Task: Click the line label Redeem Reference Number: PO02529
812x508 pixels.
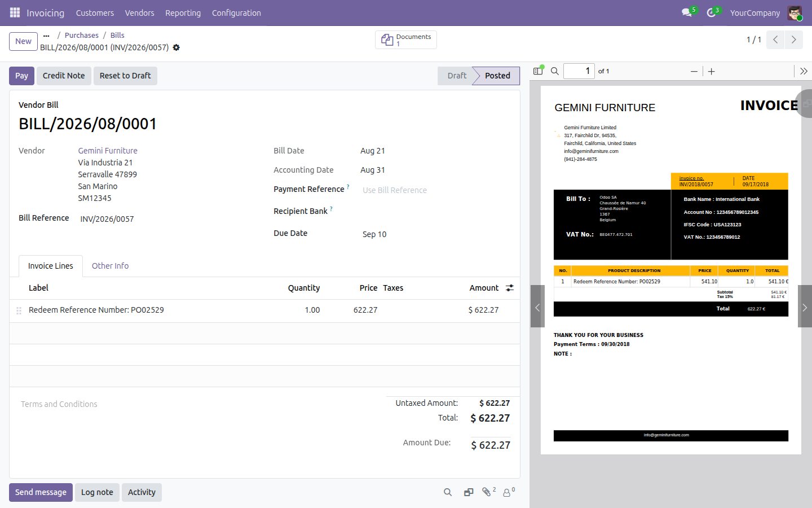Action: (x=96, y=310)
